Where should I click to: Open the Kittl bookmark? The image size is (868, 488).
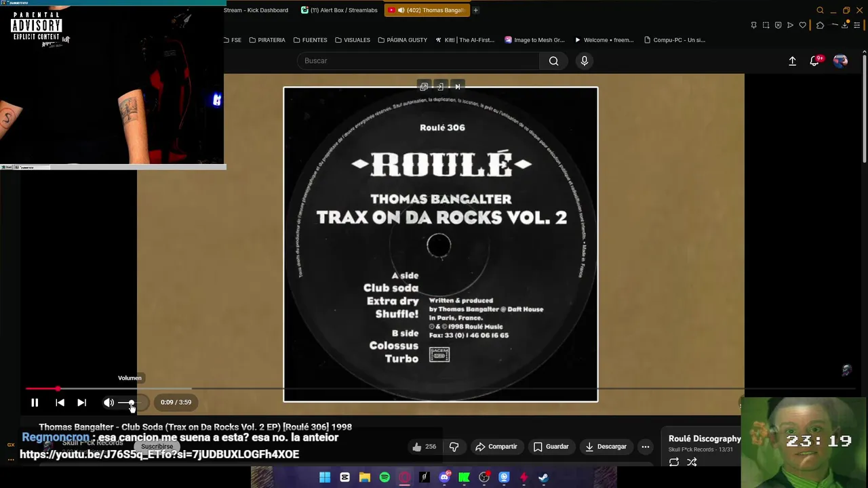point(465,40)
